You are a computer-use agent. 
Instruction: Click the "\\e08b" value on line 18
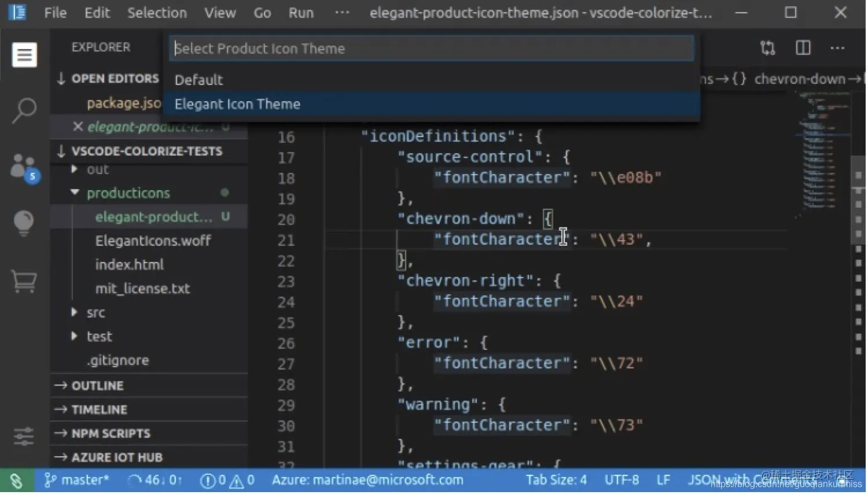click(x=626, y=178)
